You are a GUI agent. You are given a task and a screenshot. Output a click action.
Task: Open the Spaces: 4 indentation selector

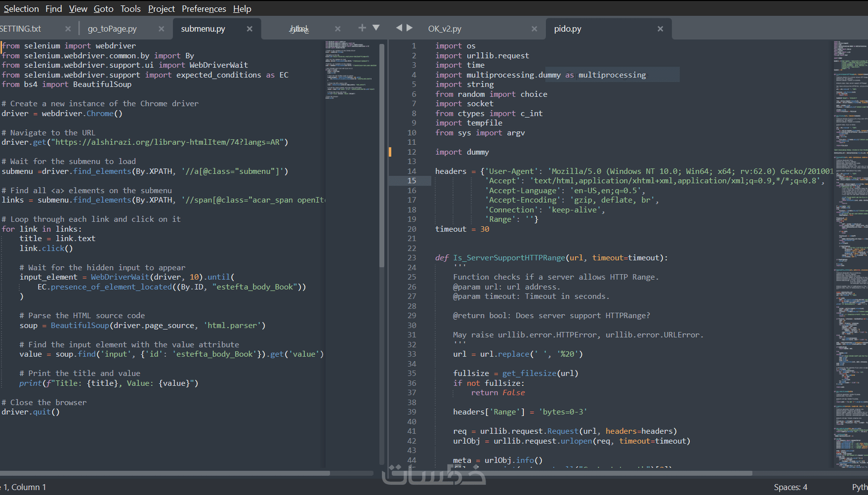click(x=790, y=487)
